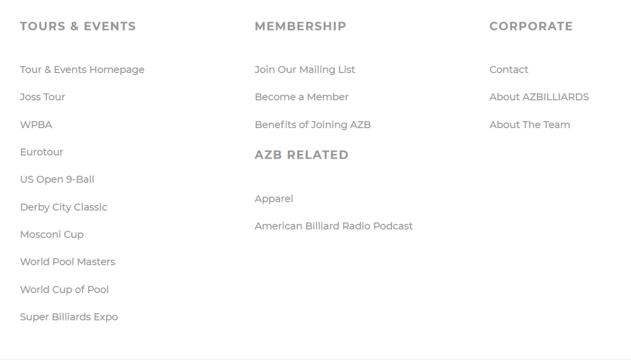Click the MEMBERSHIP section heading
This screenshot has height=364, width=631.
click(301, 26)
